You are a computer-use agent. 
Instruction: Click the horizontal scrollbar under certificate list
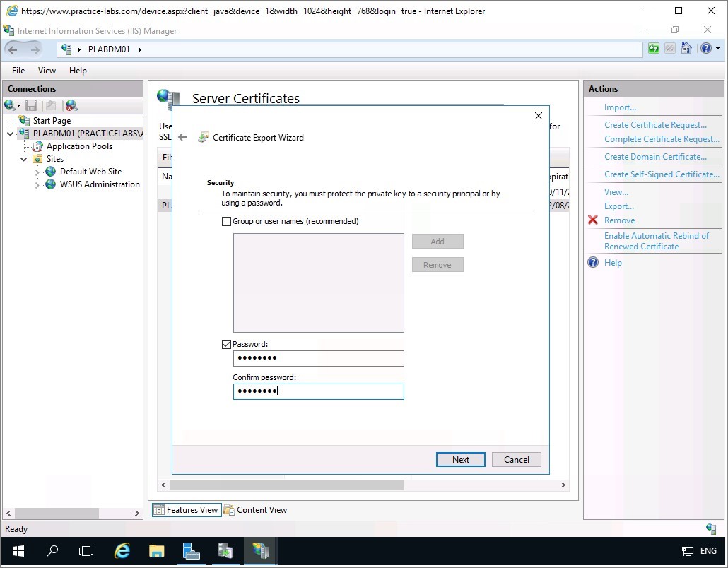tap(286, 485)
